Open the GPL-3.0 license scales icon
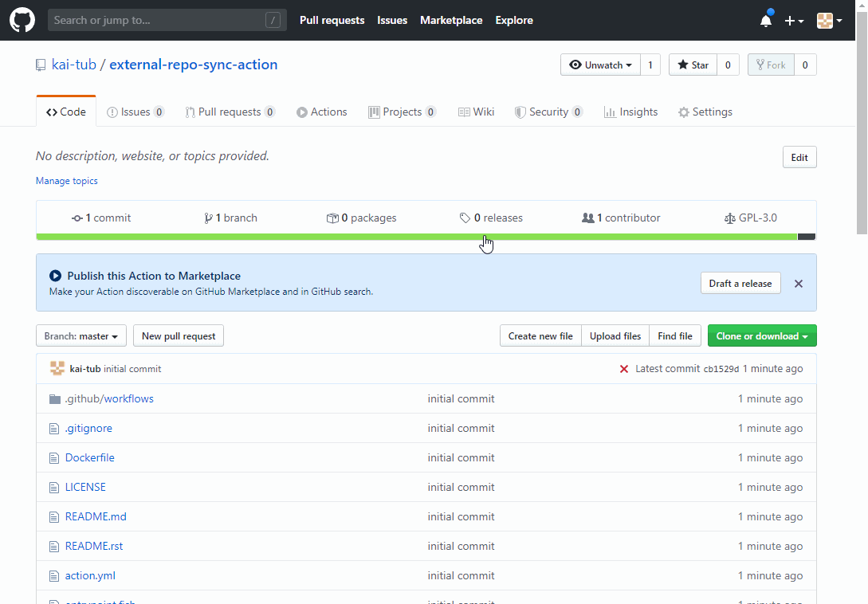 pyautogui.click(x=730, y=217)
